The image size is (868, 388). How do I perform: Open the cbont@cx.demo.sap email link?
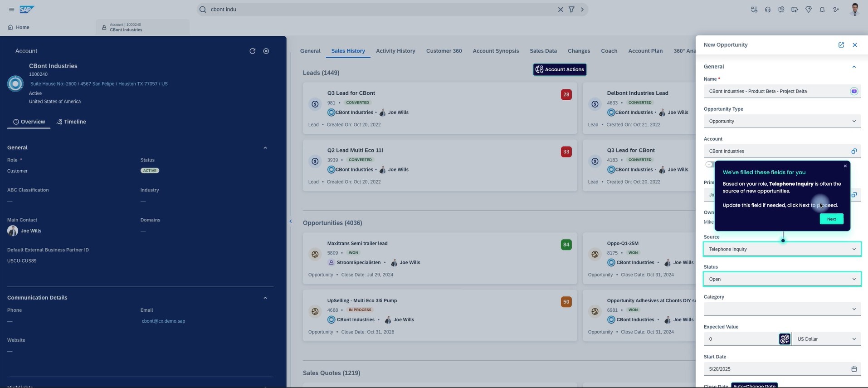pos(163,321)
